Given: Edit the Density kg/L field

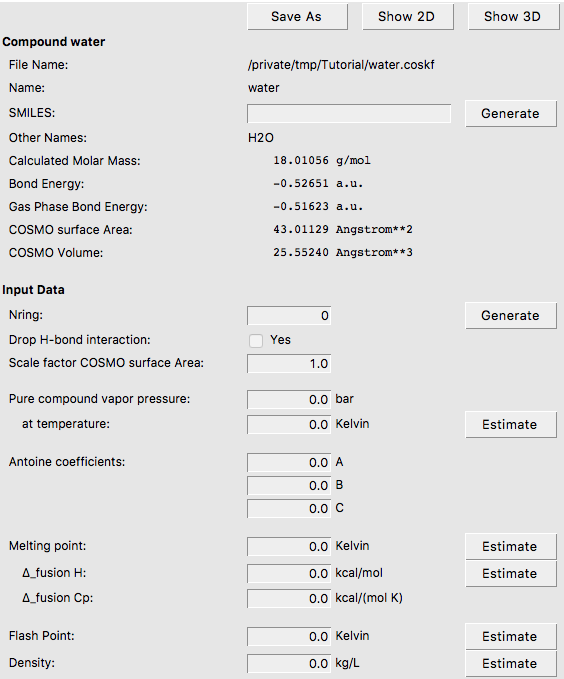Looking at the screenshot, I should click(x=289, y=663).
